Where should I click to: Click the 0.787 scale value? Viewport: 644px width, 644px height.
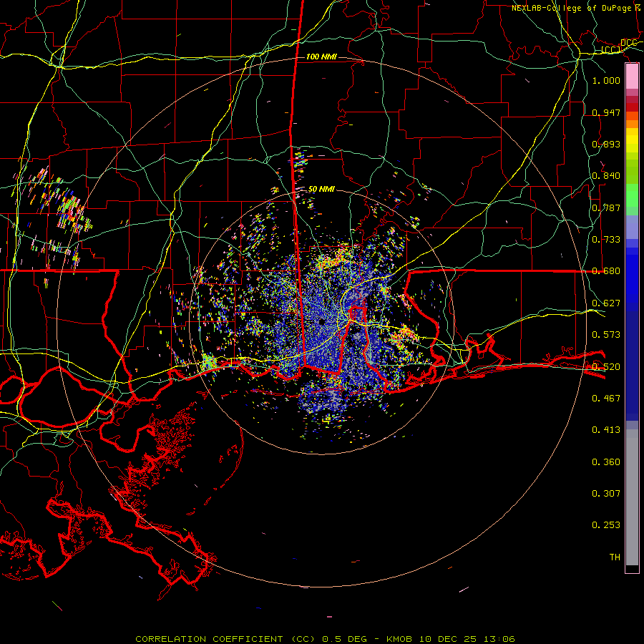(606, 208)
